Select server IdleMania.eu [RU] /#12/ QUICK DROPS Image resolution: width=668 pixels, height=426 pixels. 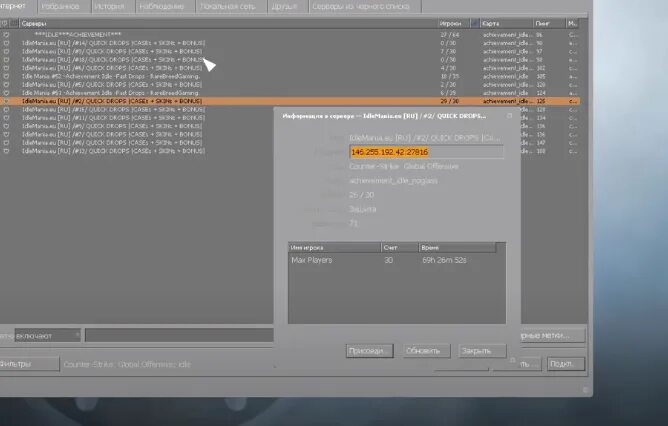(x=136, y=151)
